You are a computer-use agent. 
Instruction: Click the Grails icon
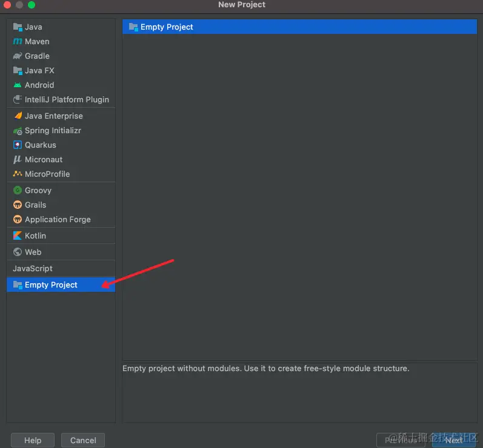tap(18, 205)
